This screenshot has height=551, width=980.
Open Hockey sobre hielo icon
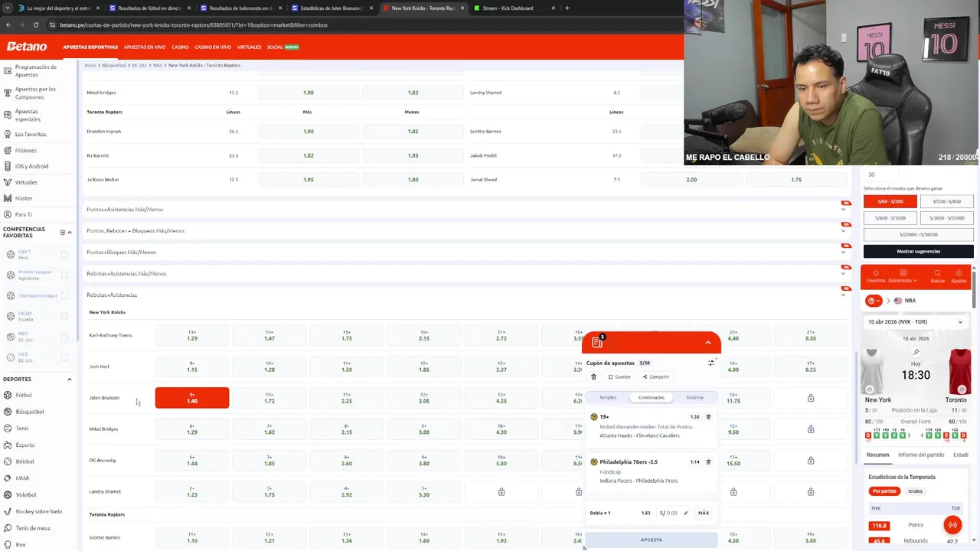point(8,511)
